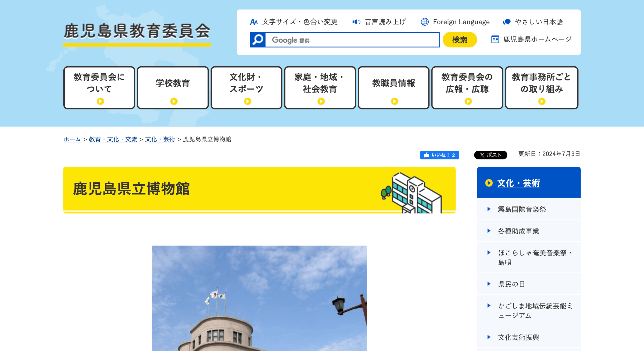Click the いいね！ like button
The height and width of the screenshot is (351, 644).
tap(439, 155)
